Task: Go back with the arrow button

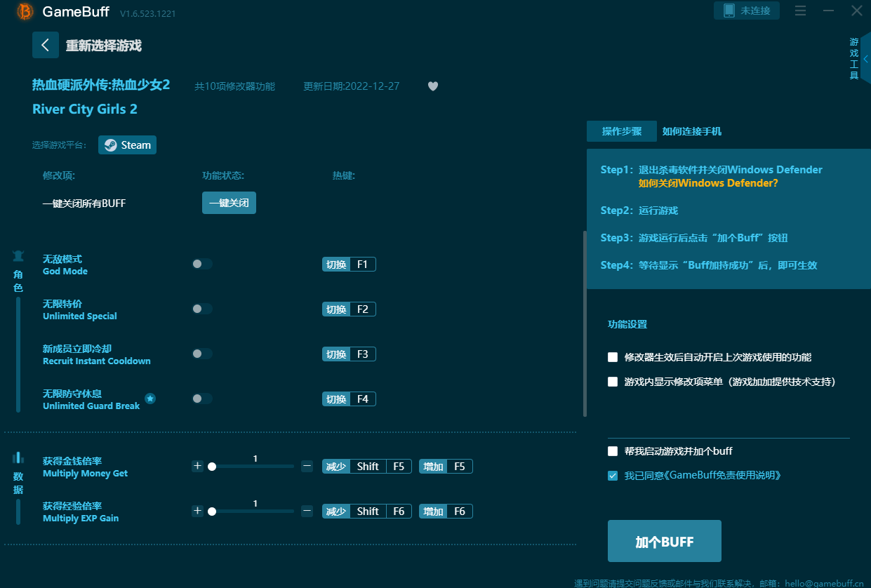Action: [x=46, y=45]
